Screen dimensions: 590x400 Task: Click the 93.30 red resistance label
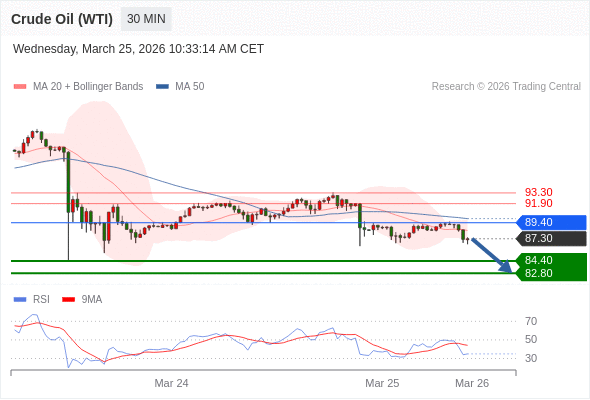pyautogui.click(x=538, y=192)
